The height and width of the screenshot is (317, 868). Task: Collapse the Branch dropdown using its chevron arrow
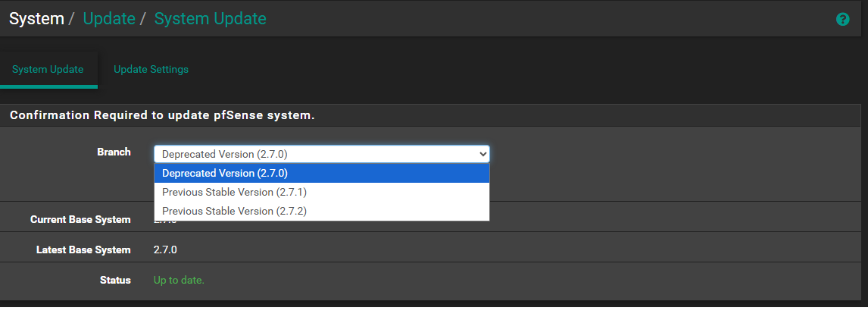(483, 154)
